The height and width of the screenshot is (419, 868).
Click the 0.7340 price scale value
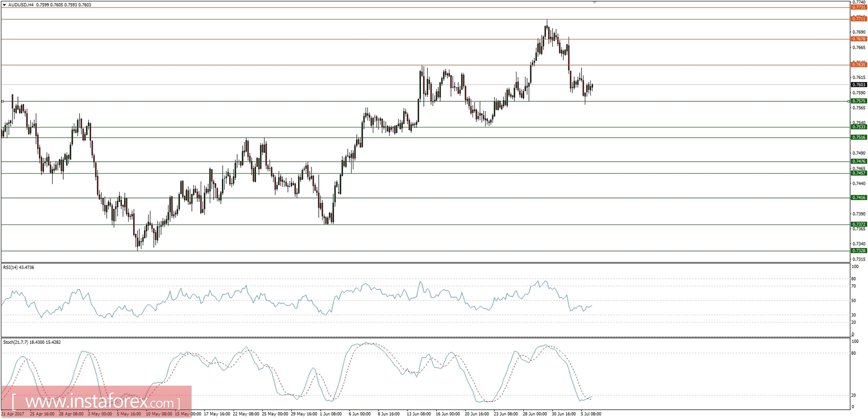tap(859, 244)
